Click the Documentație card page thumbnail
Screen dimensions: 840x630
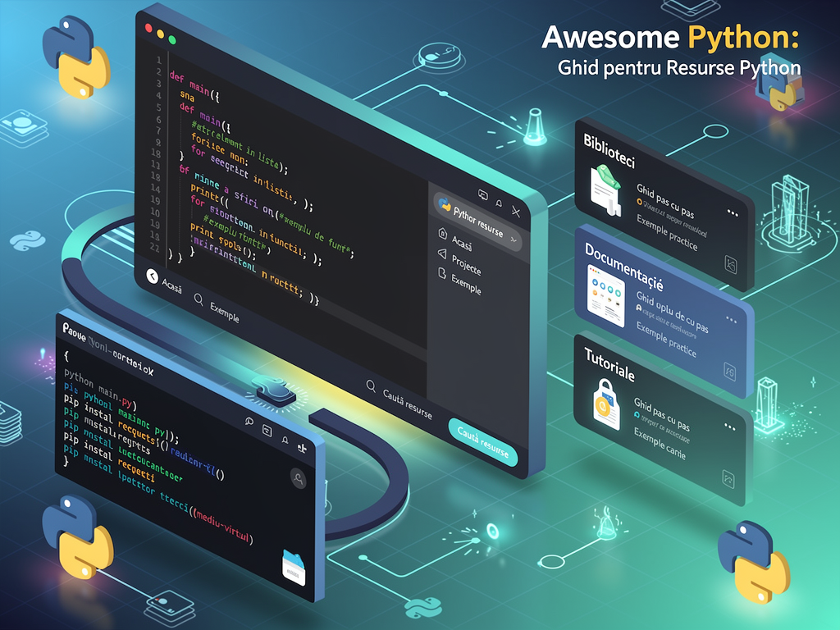point(606,295)
